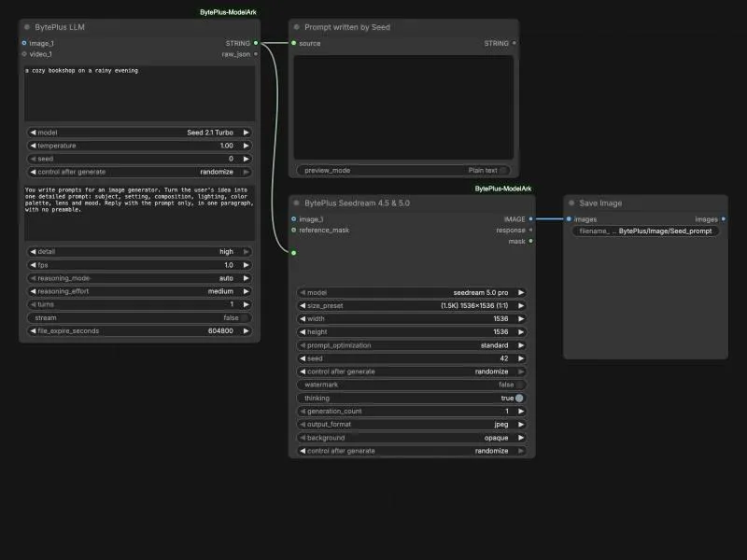The image size is (747, 560).
Task: Increase LLM seed value with right arrow
Action: click(247, 159)
